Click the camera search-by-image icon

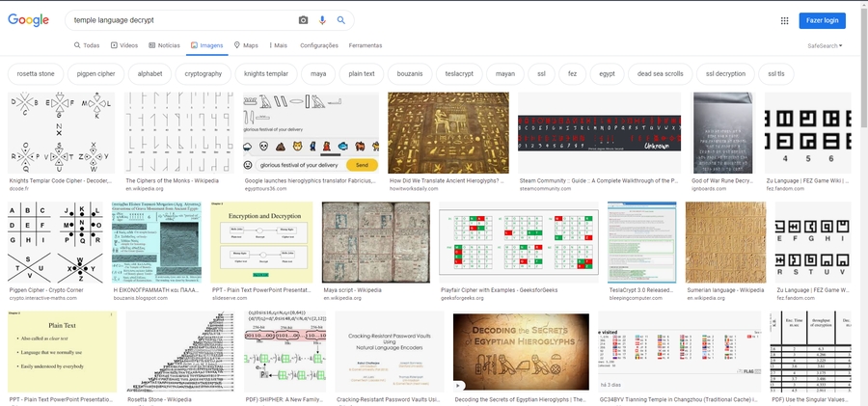tap(303, 20)
